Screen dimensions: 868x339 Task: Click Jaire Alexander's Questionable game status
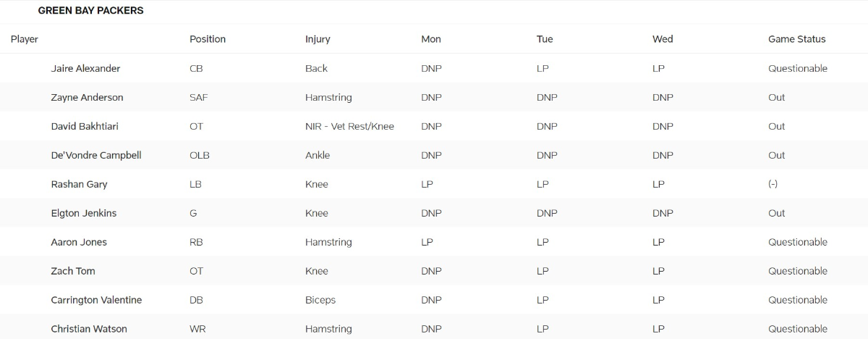point(798,68)
